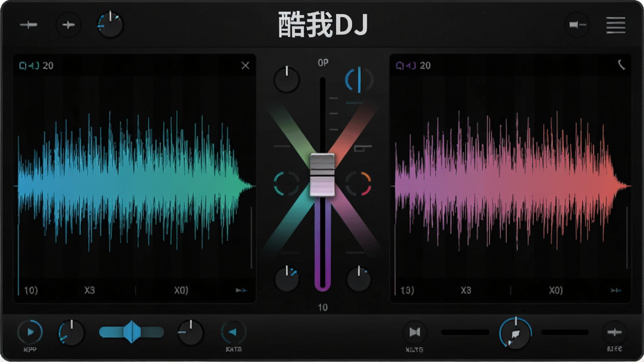This screenshot has height=362, width=644.
Task: Click the right bar slider beside the music-note knob
Action: click(565, 332)
